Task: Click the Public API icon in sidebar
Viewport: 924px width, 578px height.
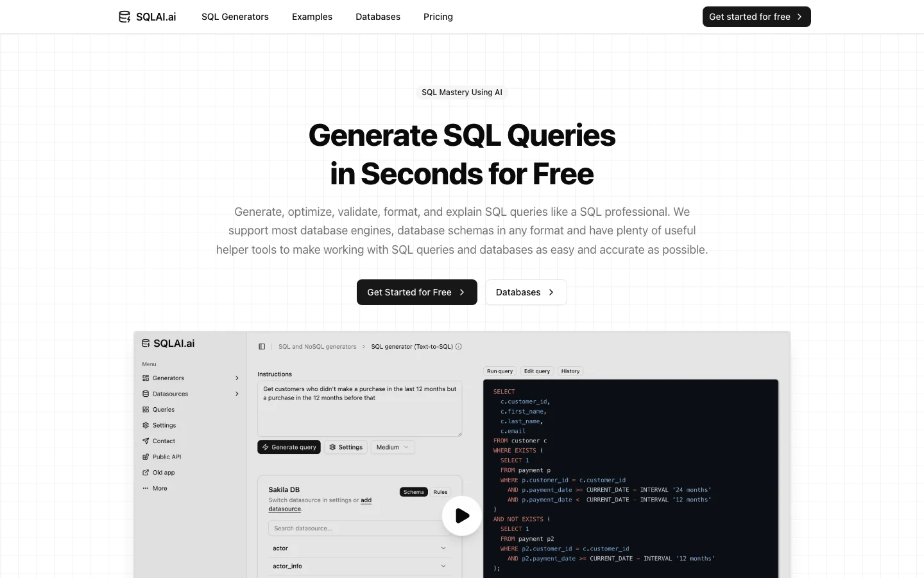Action: coord(146,457)
